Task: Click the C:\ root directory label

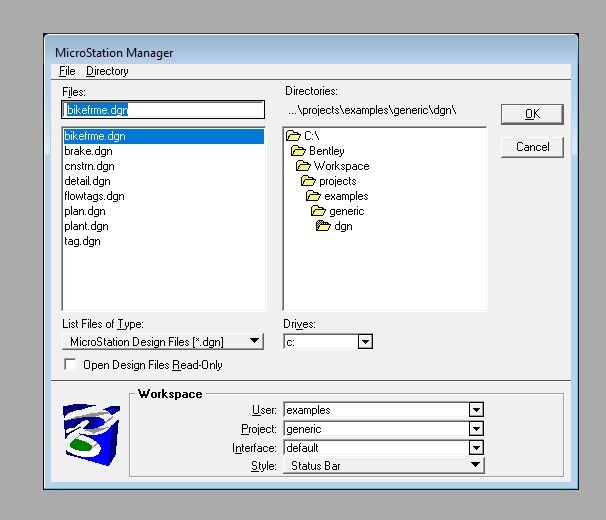Action: 312,136
